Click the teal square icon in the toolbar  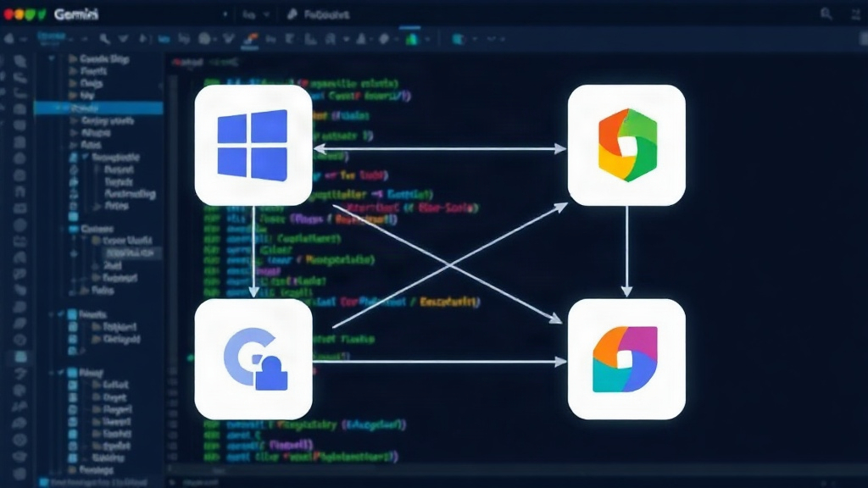pos(458,39)
